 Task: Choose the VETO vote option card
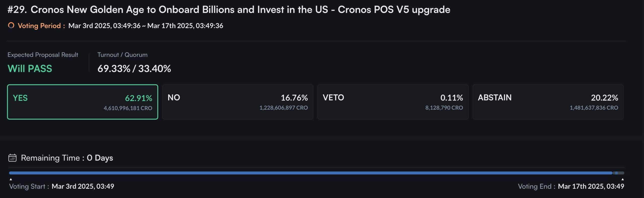coord(393,102)
